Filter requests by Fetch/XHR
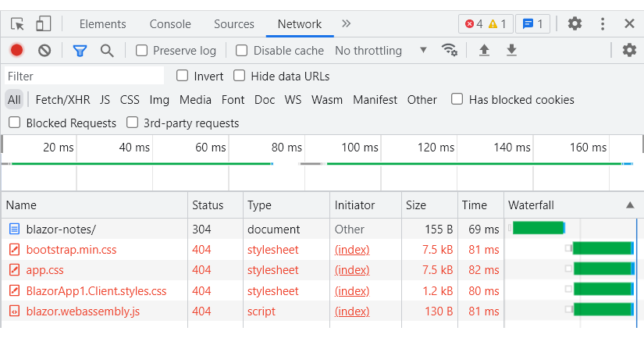Viewport: 644px width, 338px height. point(63,100)
